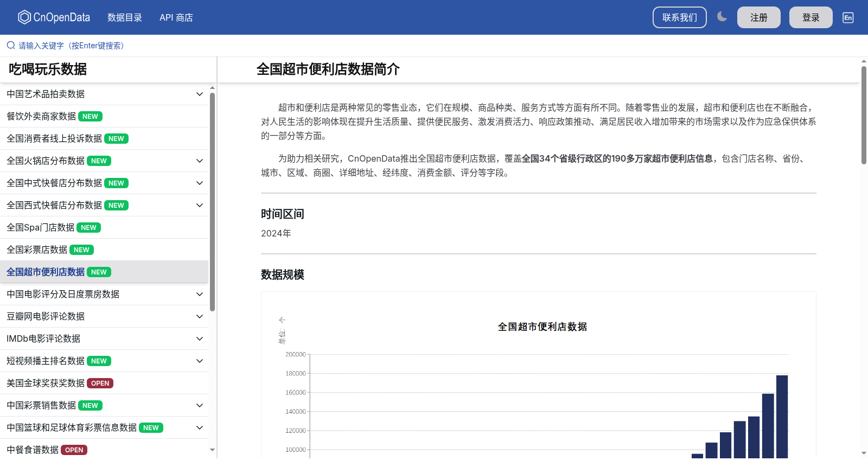Click the 短视频播主排名数据 label
The height and width of the screenshot is (467, 868).
click(x=46, y=361)
